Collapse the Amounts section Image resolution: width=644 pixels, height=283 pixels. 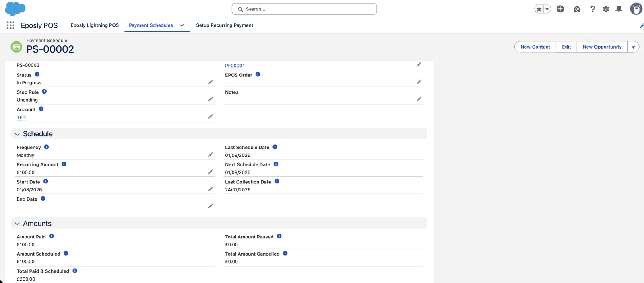pos(17,224)
